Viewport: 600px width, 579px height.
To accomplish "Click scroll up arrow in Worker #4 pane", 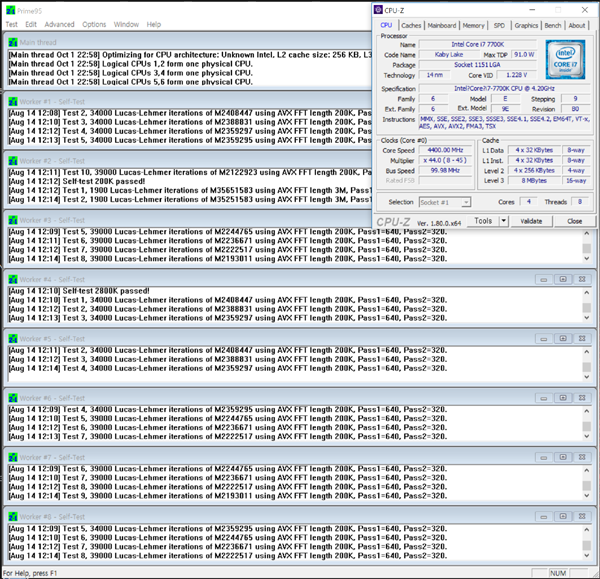I will (x=587, y=293).
